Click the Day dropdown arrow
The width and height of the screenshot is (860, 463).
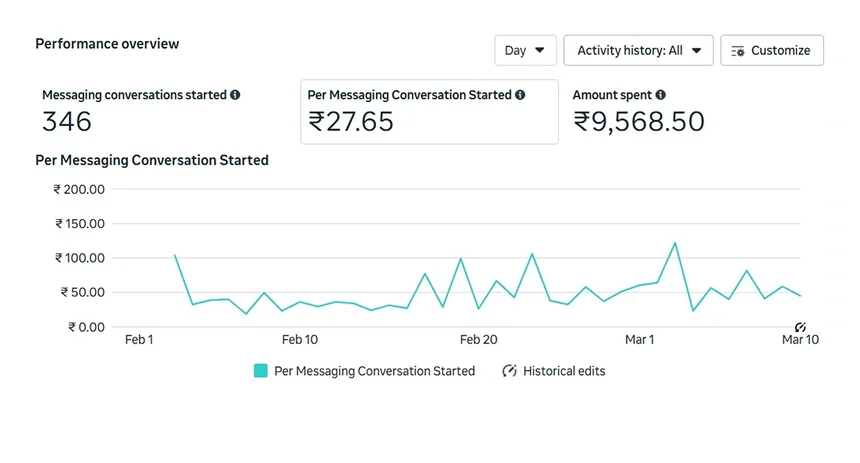coord(540,50)
